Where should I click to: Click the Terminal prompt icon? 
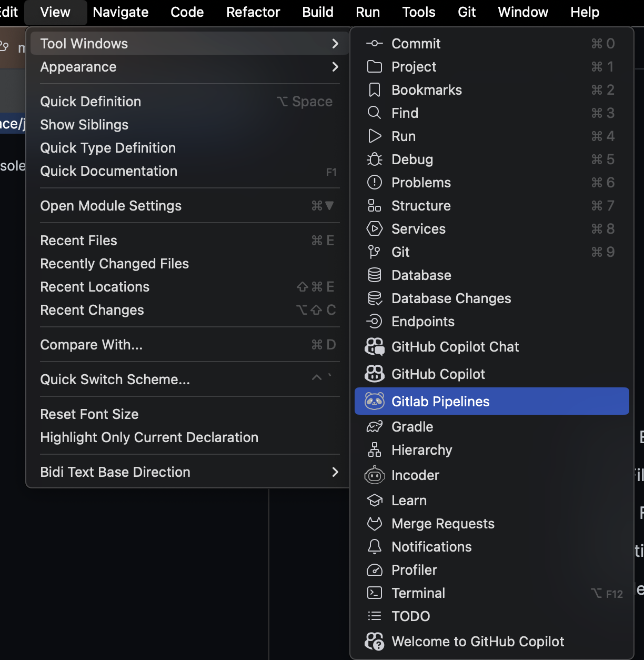coord(374,593)
